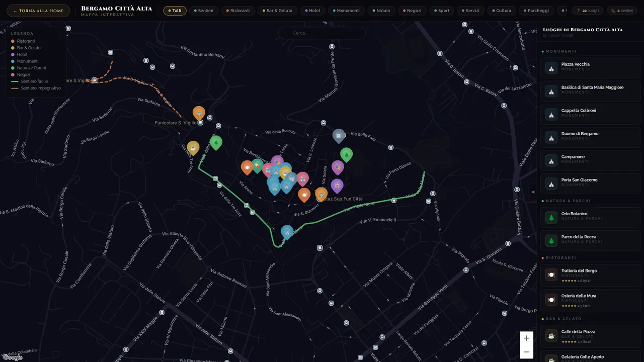Zoom out with the minus button
This screenshot has height=362, width=644.
pyautogui.click(x=526, y=352)
